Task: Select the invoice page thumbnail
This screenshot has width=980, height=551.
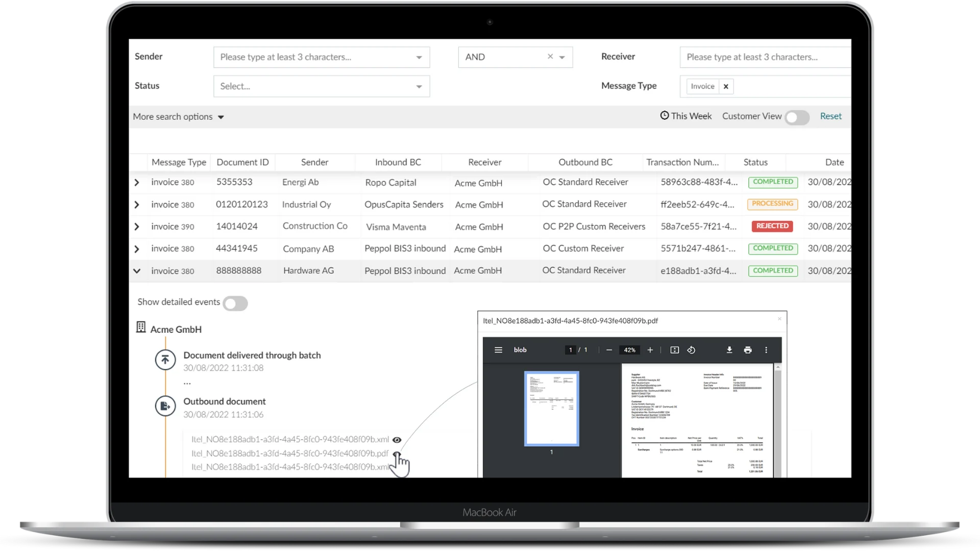Action: [x=551, y=408]
